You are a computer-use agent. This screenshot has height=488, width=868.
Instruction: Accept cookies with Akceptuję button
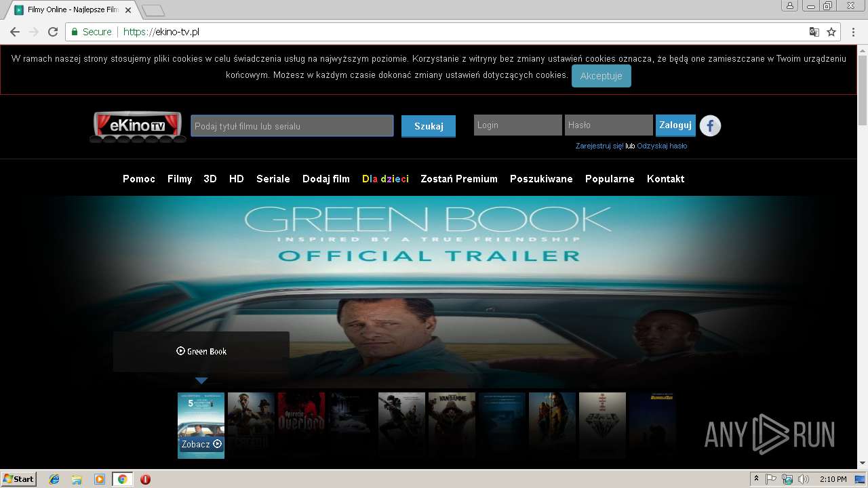click(601, 76)
